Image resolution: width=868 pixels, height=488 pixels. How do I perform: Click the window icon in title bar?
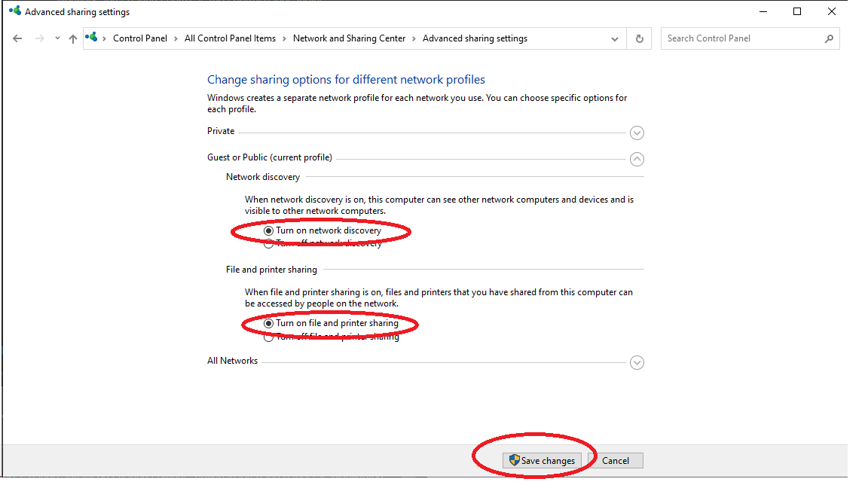click(14, 11)
